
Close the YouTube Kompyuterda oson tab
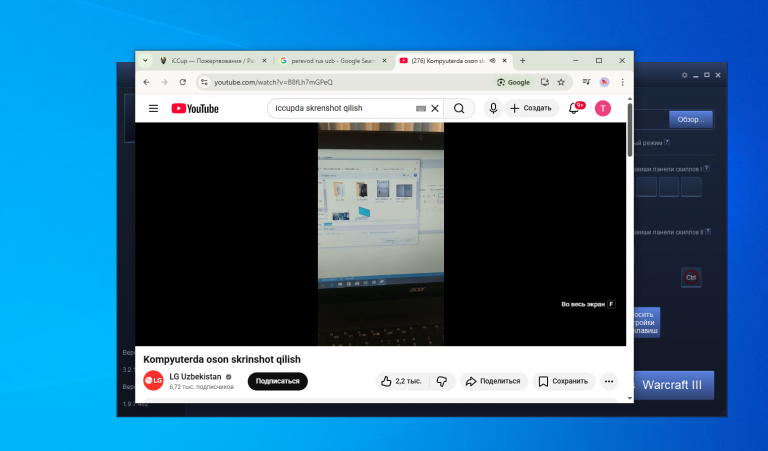point(504,61)
